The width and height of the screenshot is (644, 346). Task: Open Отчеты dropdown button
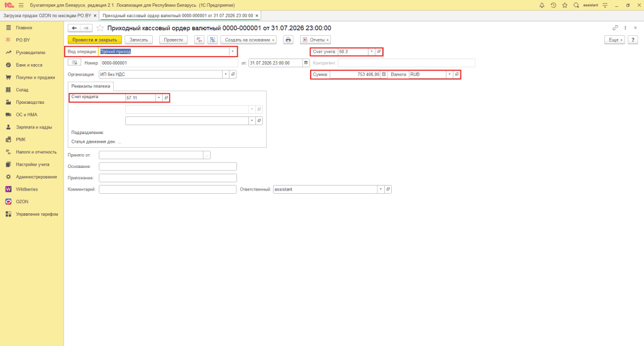[x=316, y=40]
